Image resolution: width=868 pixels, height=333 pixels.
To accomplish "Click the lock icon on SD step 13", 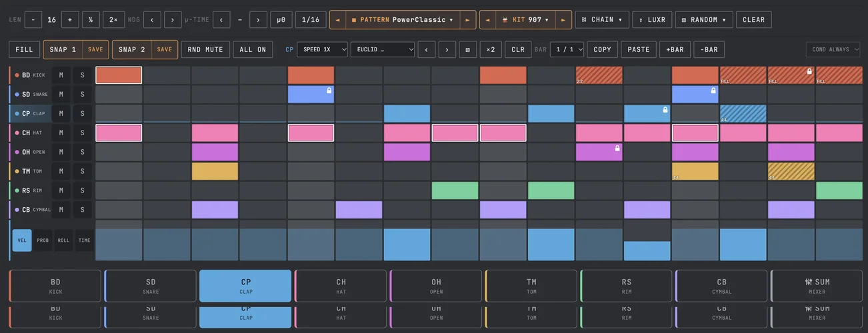I will pos(713,90).
